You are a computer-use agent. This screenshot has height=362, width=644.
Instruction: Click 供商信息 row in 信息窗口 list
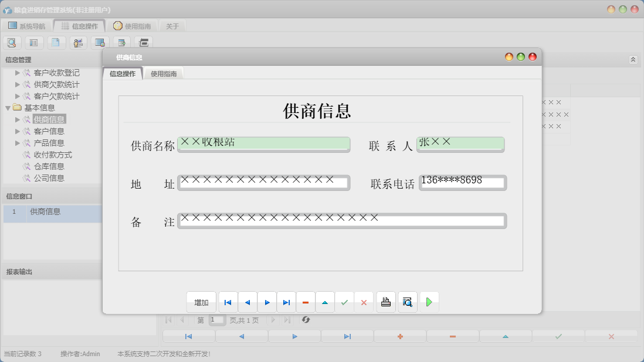[x=53, y=214]
